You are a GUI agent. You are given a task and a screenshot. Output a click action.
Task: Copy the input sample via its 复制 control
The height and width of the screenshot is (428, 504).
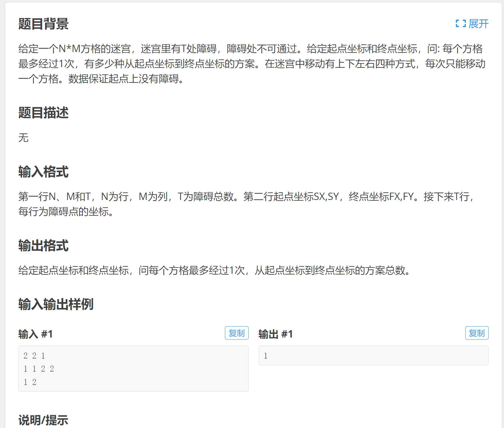[237, 333]
